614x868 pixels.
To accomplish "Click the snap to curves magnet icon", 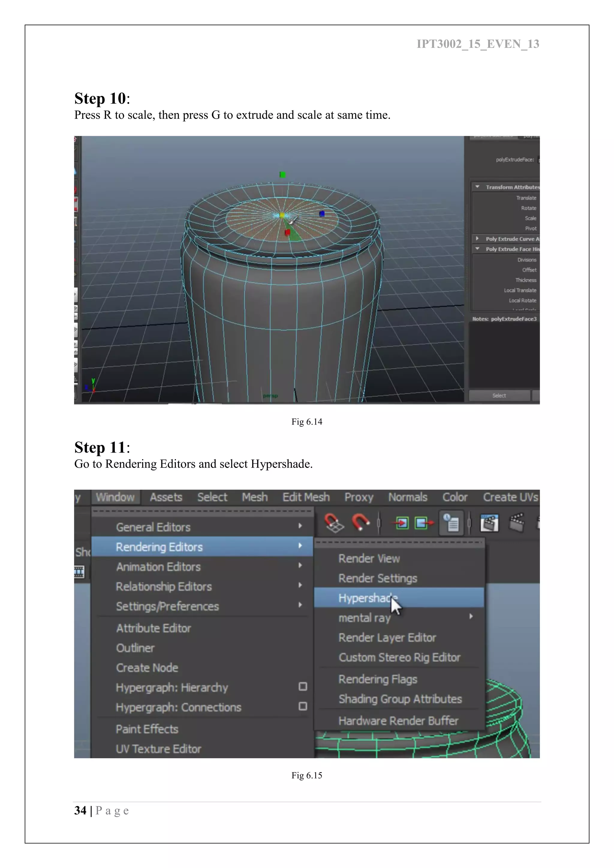I will point(361,522).
